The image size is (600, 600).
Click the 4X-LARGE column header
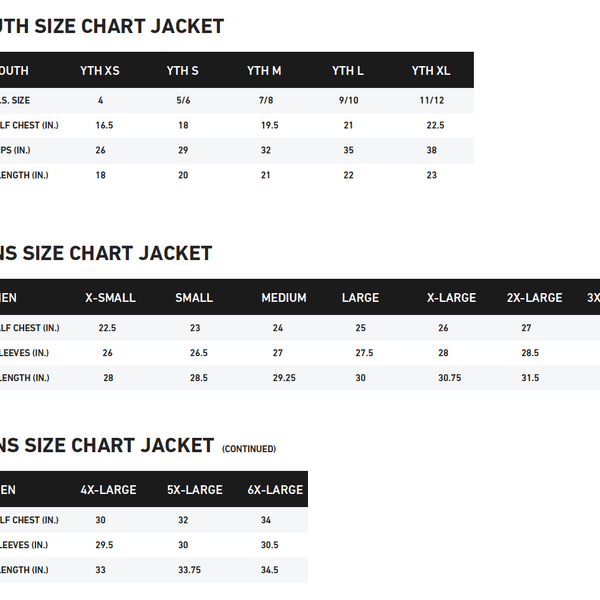tap(108, 490)
